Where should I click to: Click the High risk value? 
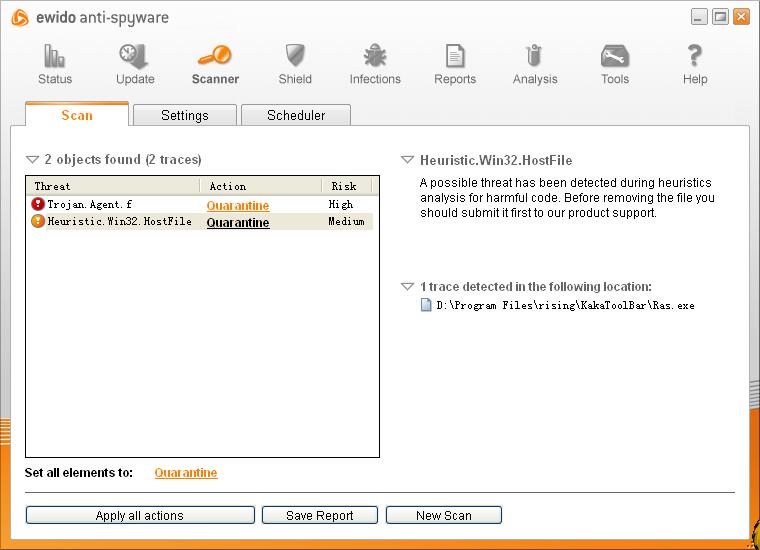(x=340, y=204)
